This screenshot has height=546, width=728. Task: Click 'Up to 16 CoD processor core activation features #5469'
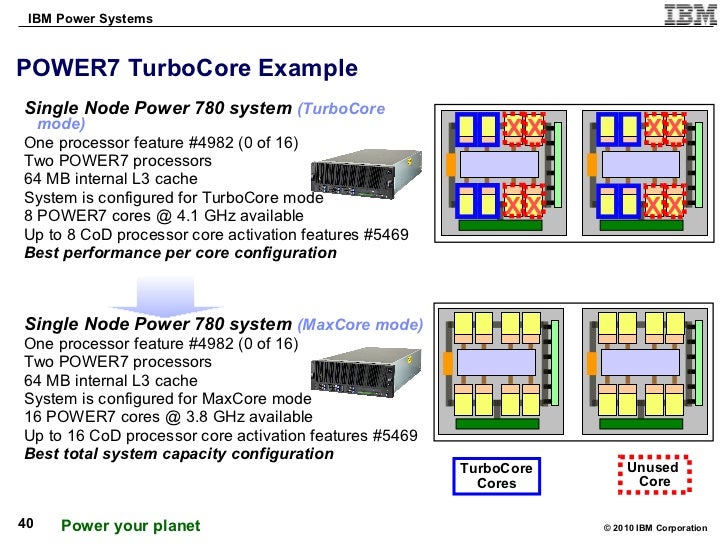(221, 435)
